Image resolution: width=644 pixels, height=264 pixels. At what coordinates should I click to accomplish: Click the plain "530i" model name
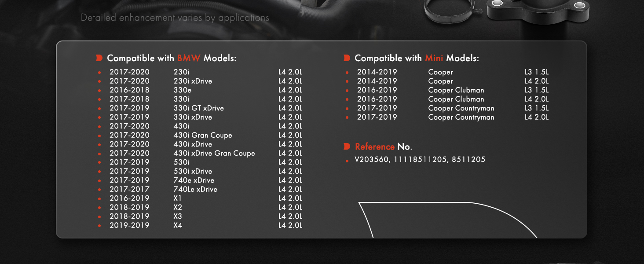182,162
